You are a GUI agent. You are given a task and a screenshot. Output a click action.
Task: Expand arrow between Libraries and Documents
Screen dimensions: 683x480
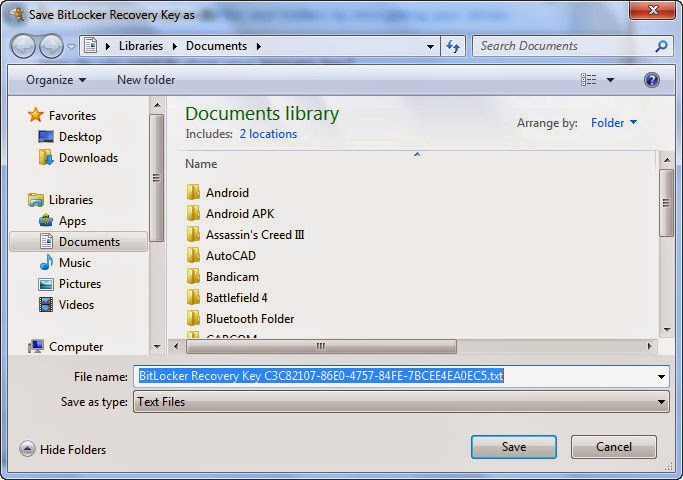point(175,46)
